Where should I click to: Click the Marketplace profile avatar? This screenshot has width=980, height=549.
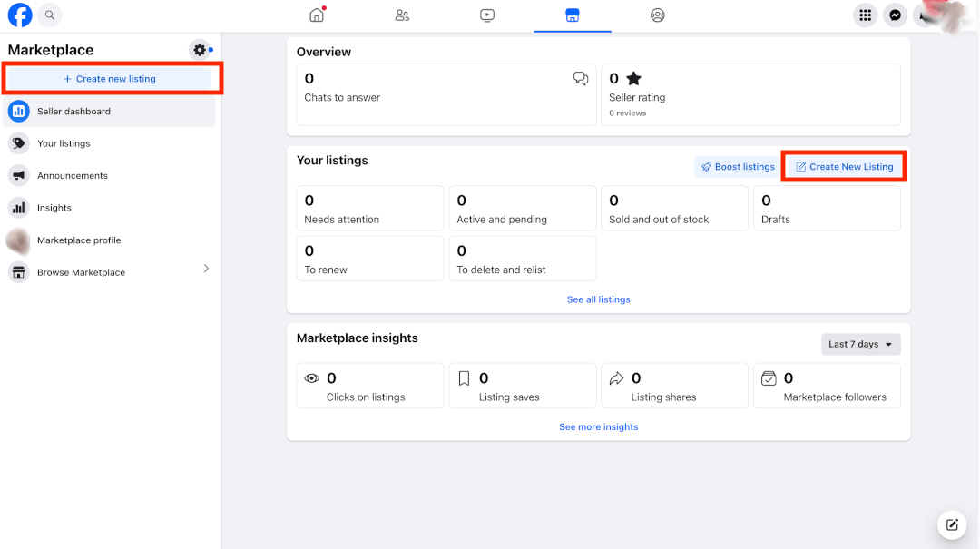click(x=18, y=240)
